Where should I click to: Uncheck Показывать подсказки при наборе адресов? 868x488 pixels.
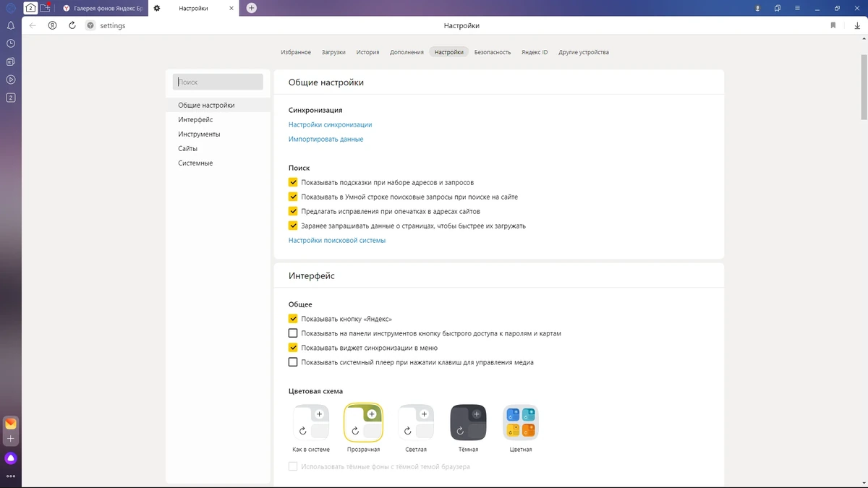point(293,182)
